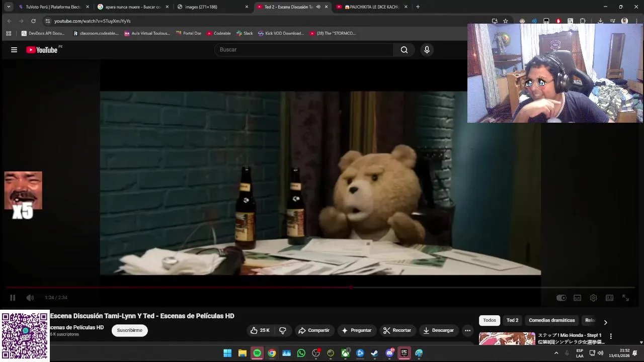Enter fullscreen mode
The width and height of the screenshot is (644, 362).
point(626,298)
